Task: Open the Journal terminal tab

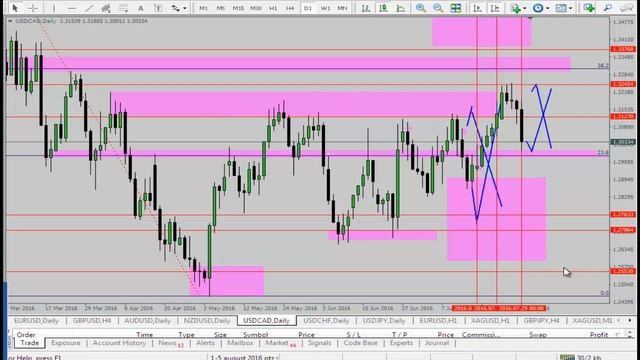Action: [437, 343]
